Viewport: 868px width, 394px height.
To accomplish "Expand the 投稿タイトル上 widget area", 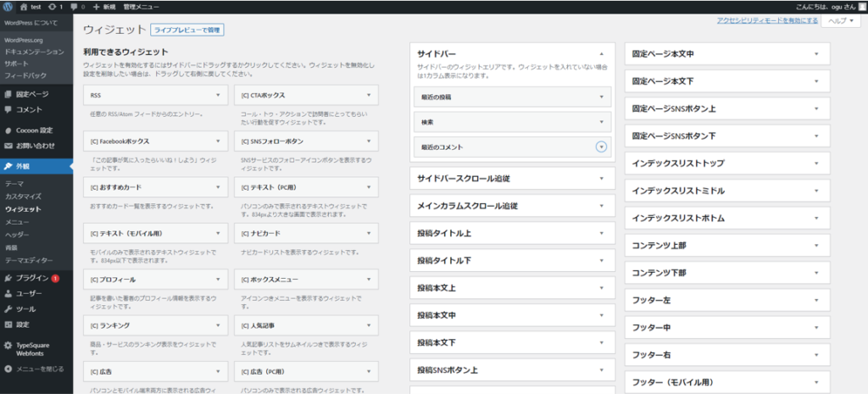I will tap(513, 233).
